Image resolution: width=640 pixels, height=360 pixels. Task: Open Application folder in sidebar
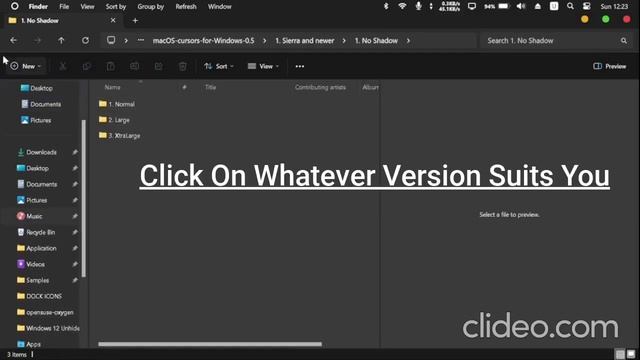pyautogui.click(x=37, y=248)
